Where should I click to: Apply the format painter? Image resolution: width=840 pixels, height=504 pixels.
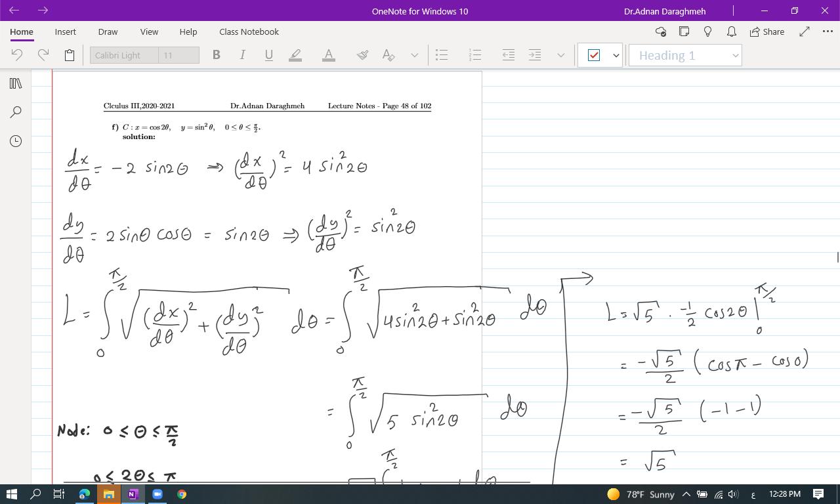pyautogui.click(x=362, y=56)
